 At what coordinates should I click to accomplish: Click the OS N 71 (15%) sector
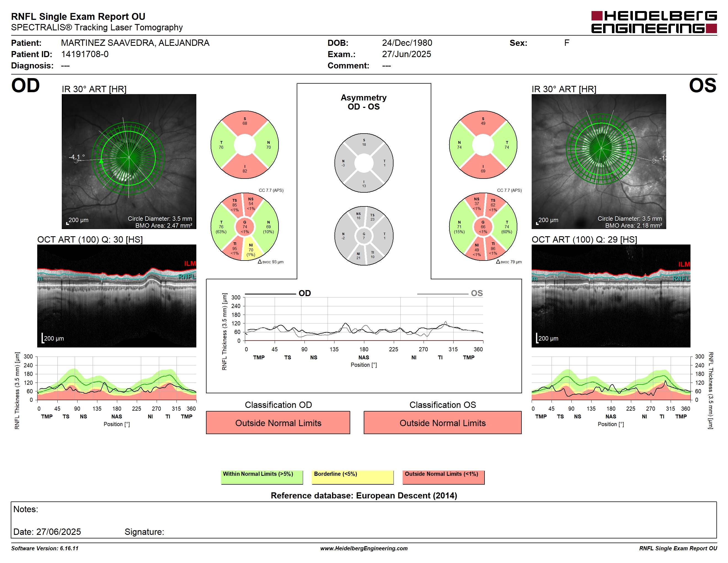pyautogui.click(x=459, y=227)
